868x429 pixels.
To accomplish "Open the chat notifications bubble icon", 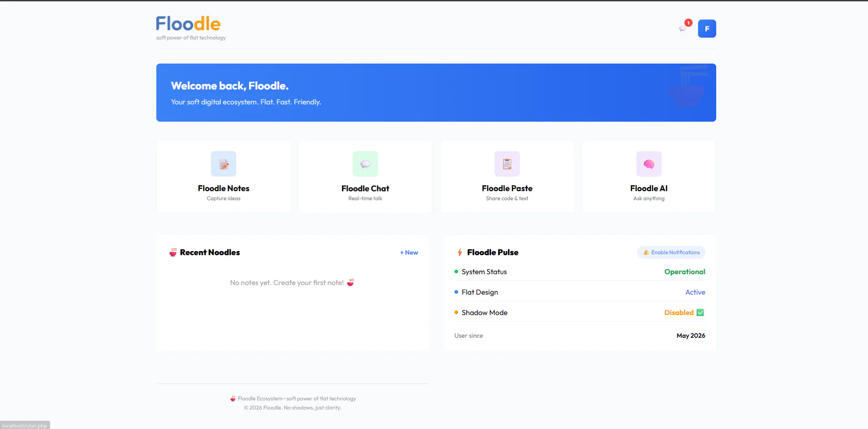I will 683,29.
